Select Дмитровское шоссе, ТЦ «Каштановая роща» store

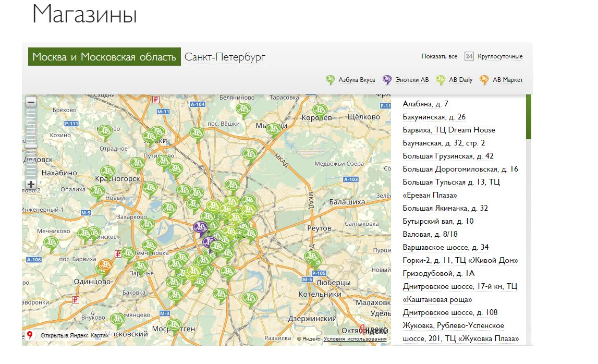pos(460,293)
